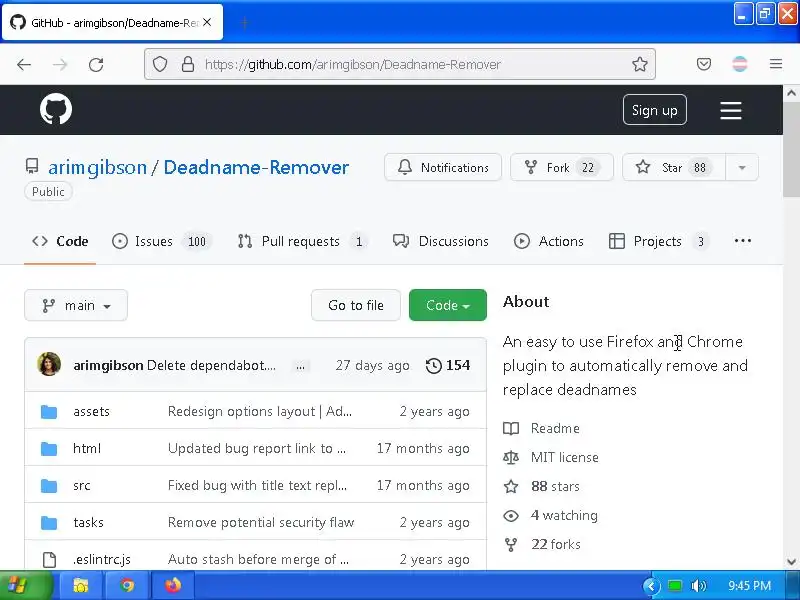
Task: Click the Go to file button
Action: pos(356,305)
